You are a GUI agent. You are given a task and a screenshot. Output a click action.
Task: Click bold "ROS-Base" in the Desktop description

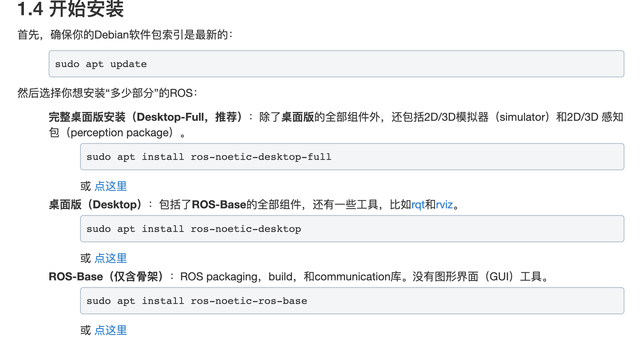tap(219, 205)
